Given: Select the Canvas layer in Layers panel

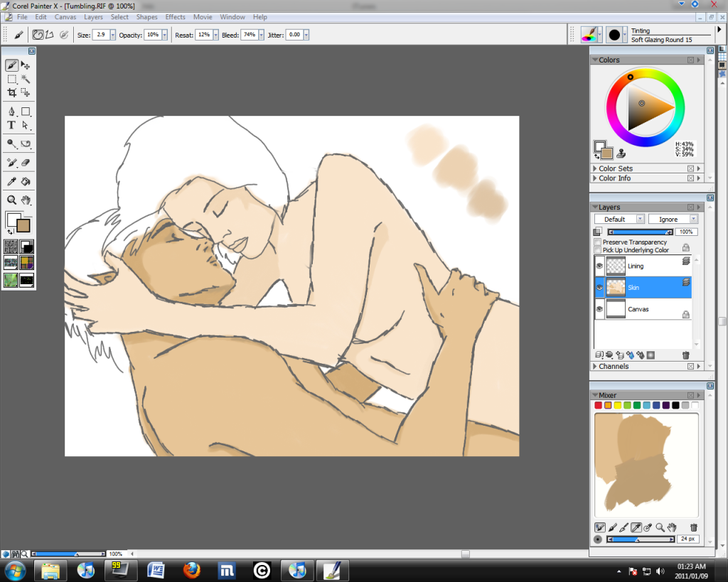Looking at the screenshot, I should coord(638,309).
